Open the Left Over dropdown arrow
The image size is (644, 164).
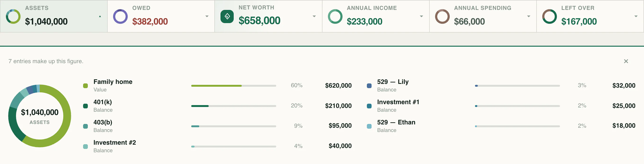click(636, 16)
